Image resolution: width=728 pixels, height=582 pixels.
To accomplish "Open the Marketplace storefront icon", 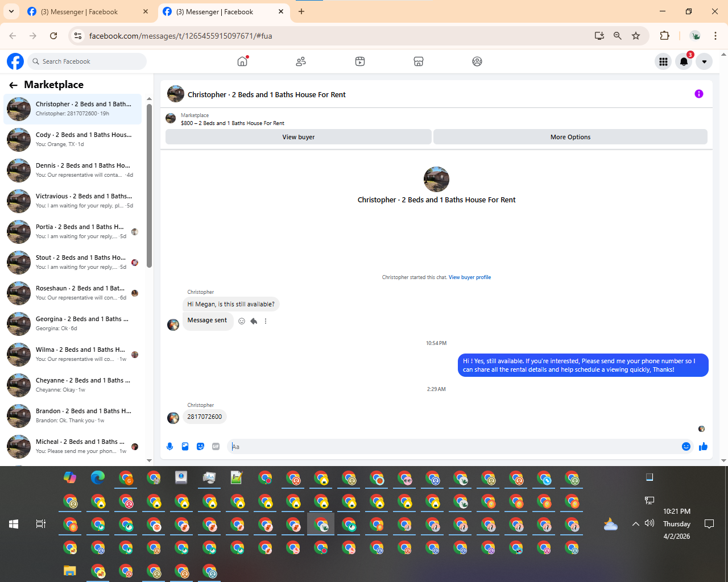I will tap(419, 61).
